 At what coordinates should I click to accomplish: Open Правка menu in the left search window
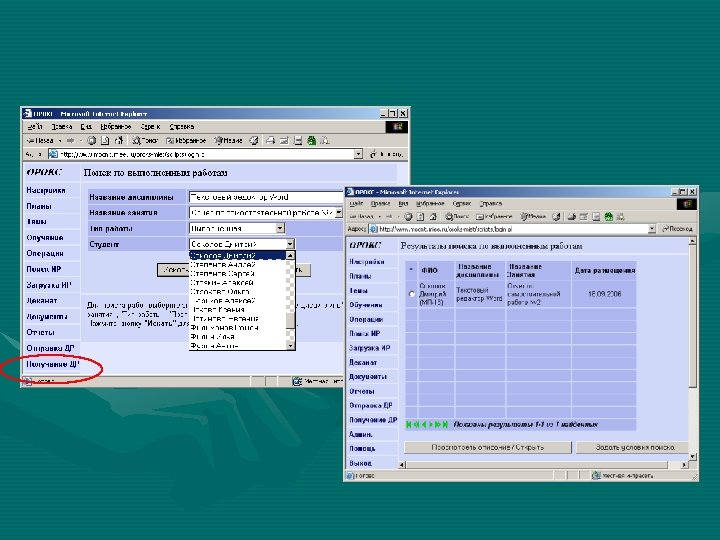[62, 126]
